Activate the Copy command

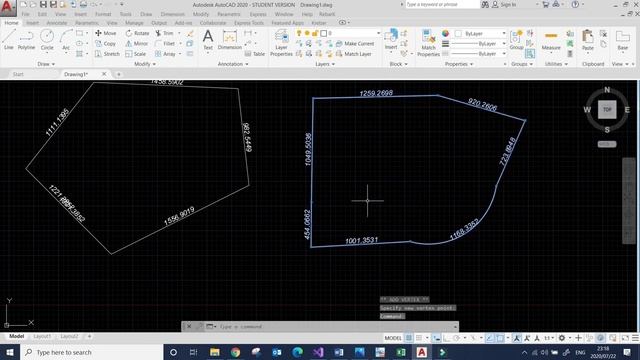106,43
